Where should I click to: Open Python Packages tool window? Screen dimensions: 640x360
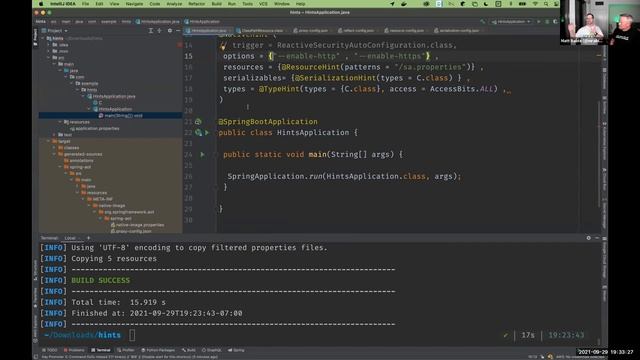(158, 350)
